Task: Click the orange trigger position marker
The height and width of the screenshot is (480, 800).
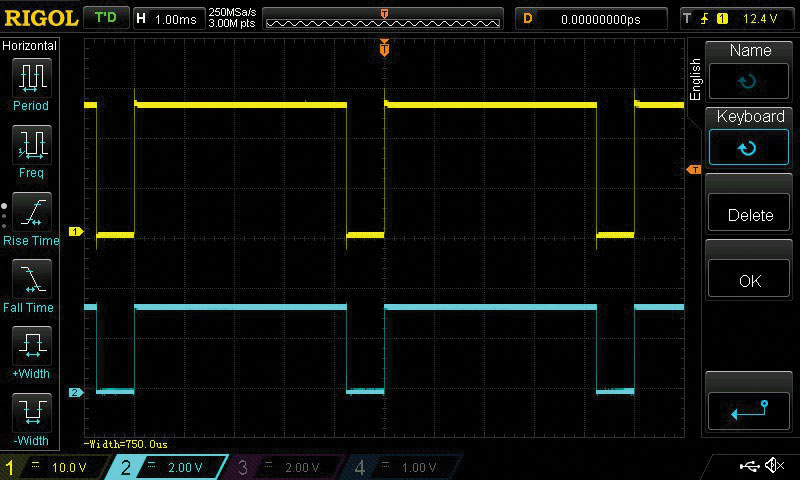Action: click(x=384, y=48)
